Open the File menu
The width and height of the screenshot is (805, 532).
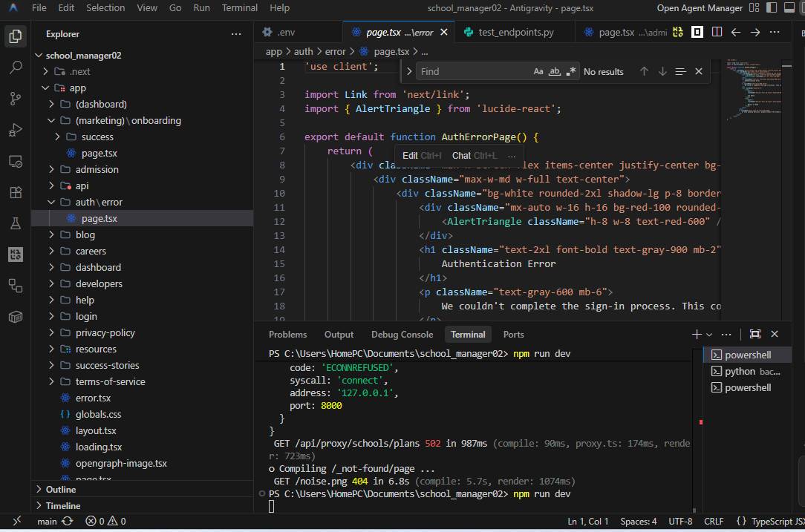(x=39, y=7)
